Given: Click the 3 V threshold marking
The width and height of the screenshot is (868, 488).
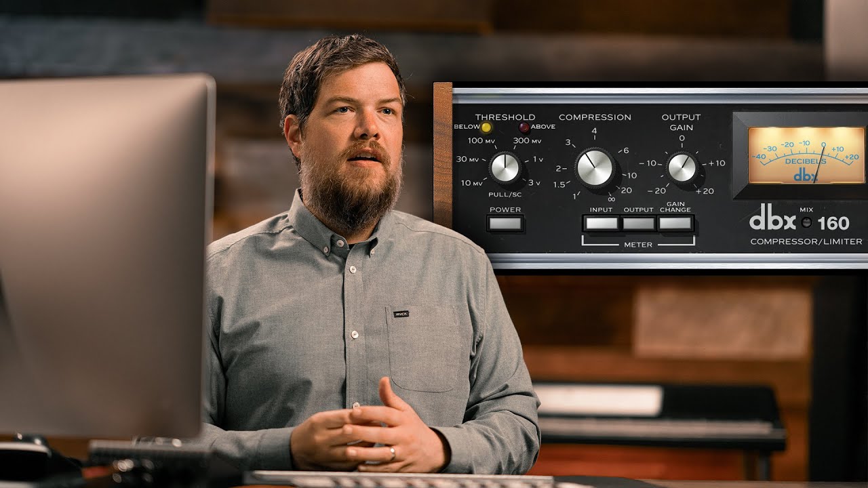Looking at the screenshot, I should [534, 183].
